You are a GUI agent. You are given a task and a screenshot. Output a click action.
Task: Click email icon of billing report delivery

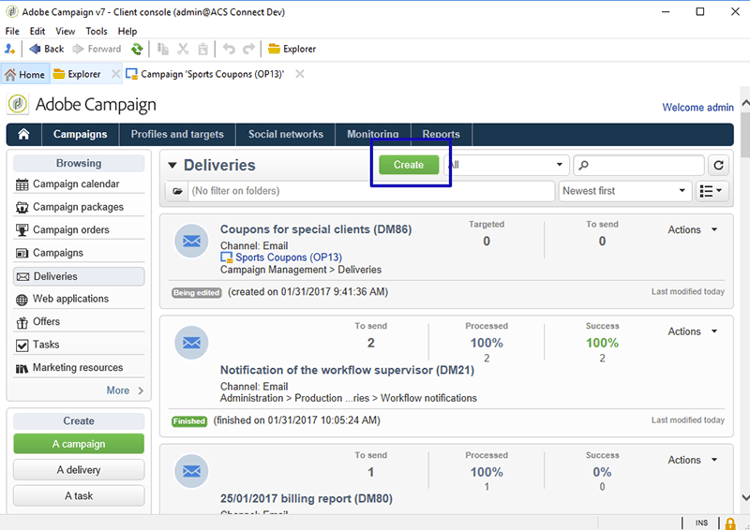(x=191, y=471)
